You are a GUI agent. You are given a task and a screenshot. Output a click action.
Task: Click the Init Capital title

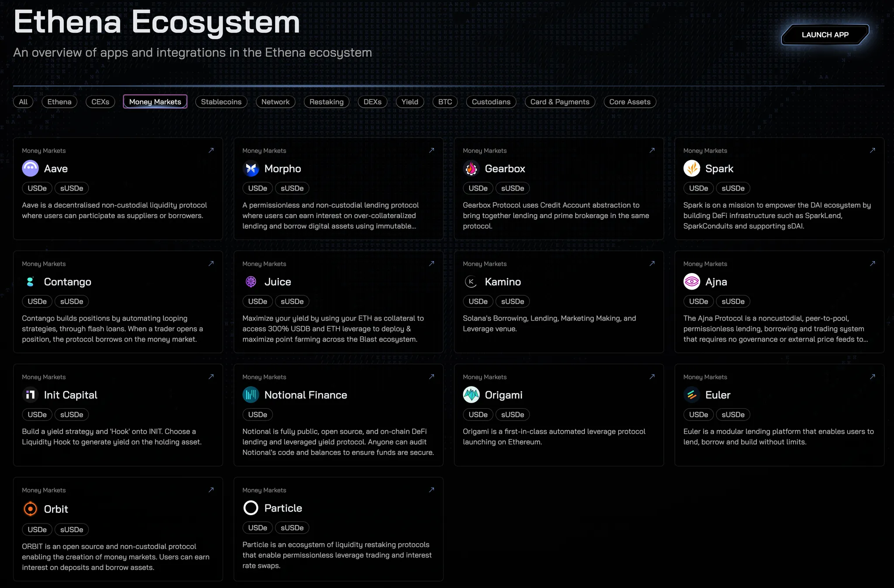[x=71, y=395]
